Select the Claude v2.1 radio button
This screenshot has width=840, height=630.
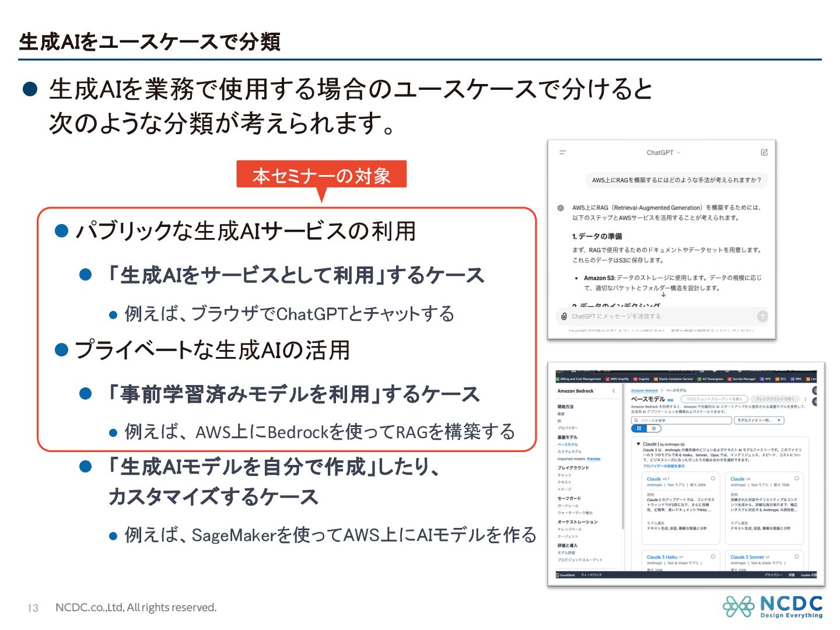(713, 478)
